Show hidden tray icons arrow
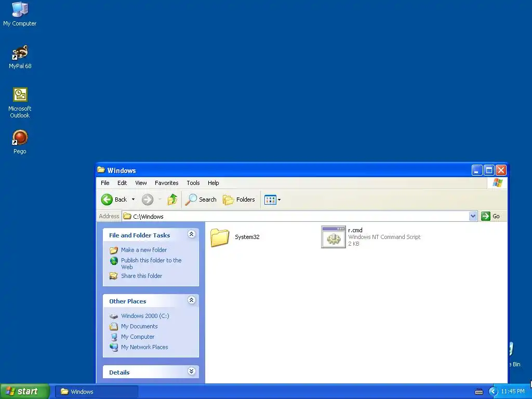Screen dimensions: 532x399 pyautogui.click(x=493, y=392)
